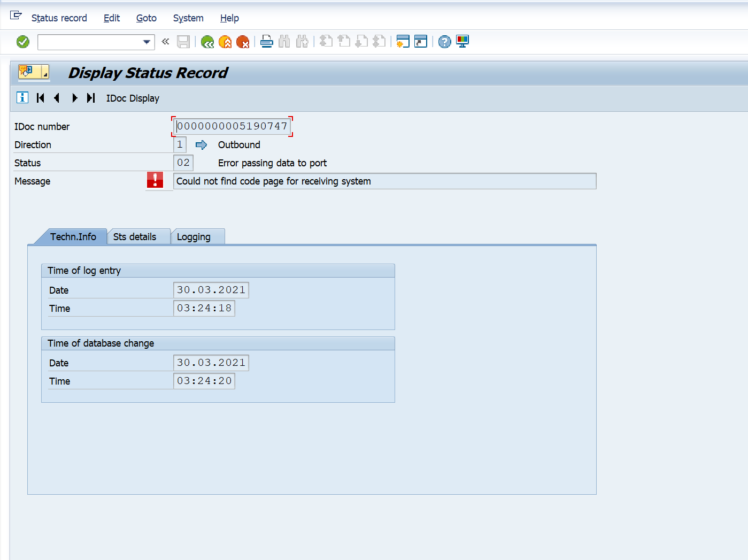Go to next status record arrow
This screenshot has height=560, width=748.
(74, 98)
